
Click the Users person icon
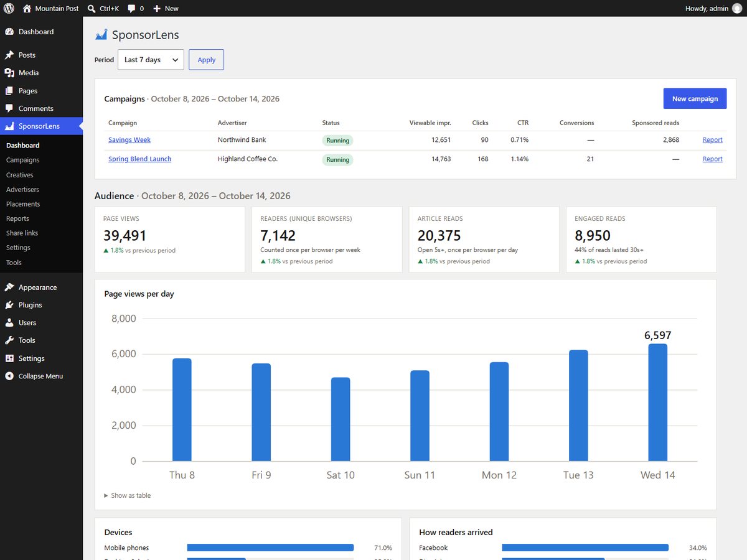click(x=9, y=323)
